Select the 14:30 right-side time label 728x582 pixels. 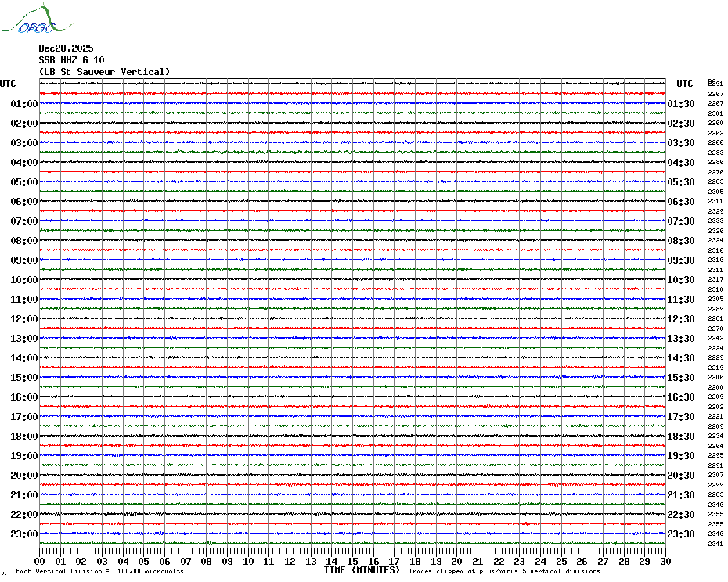point(681,357)
